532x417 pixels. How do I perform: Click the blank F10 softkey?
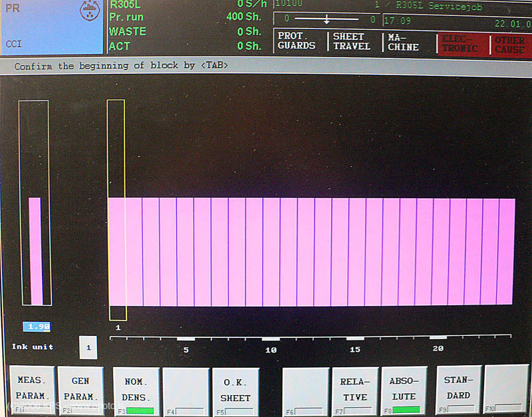[506, 388]
